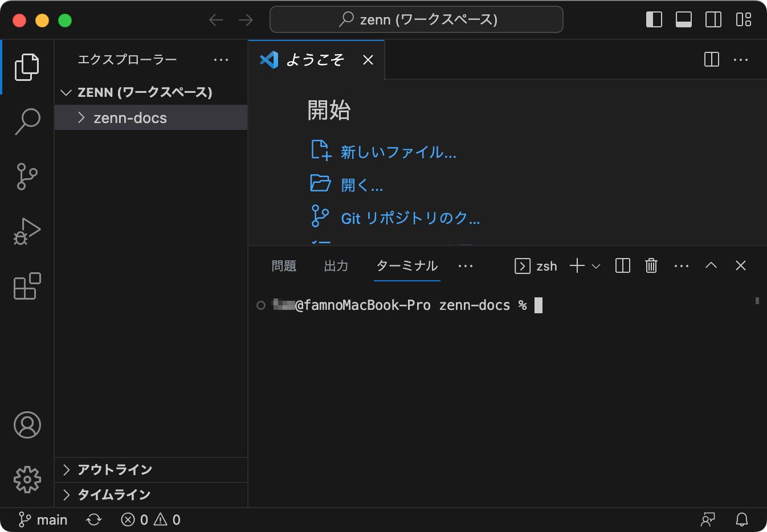Image resolution: width=767 pixels, height=532 pixels.
Task: Click the main branch status item
Action: (43, 520)
